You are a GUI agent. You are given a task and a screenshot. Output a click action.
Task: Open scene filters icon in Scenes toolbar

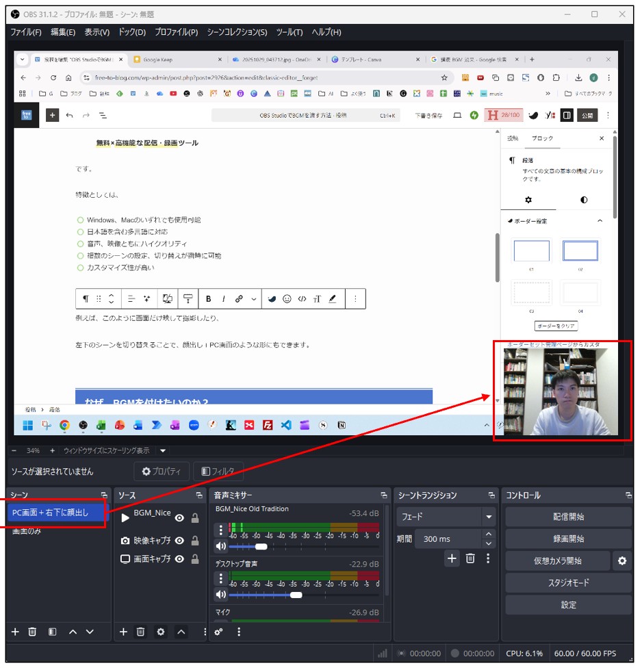[53, 632]
